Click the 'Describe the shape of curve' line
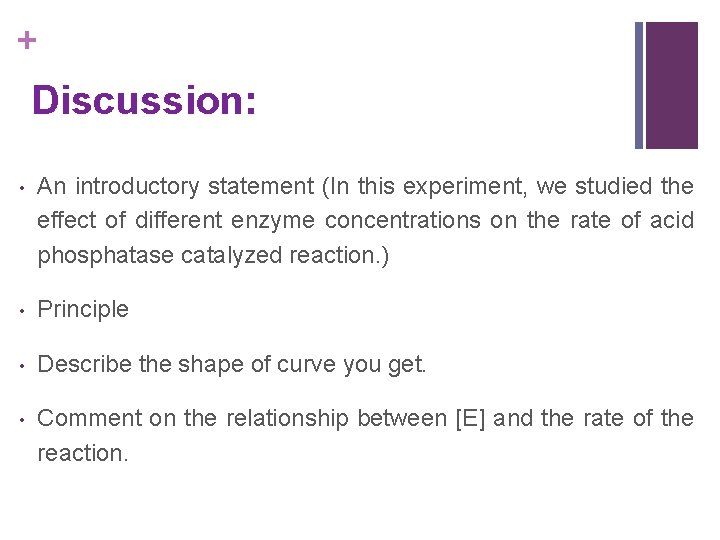This screenshot has height=540, width=720. [232, 365]
